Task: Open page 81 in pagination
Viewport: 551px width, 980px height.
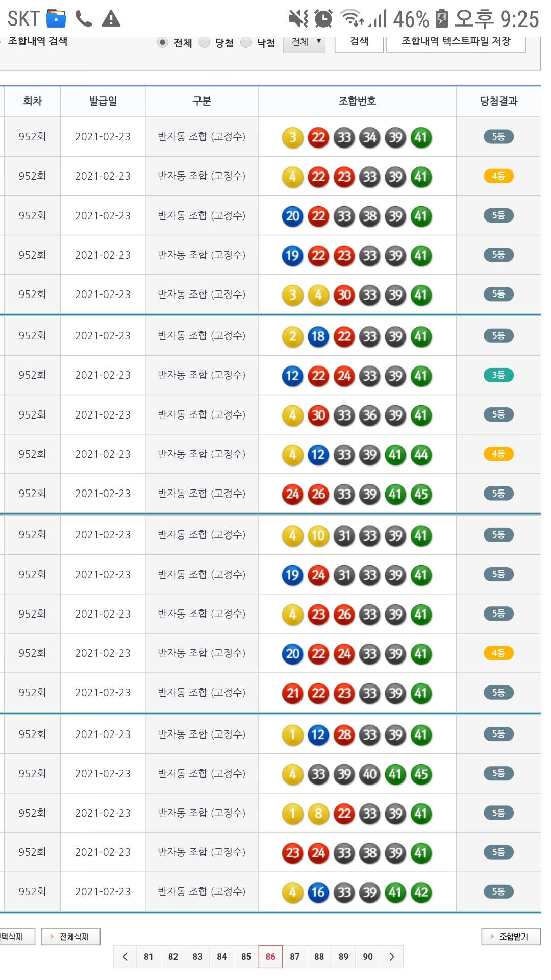Action: 148,957
